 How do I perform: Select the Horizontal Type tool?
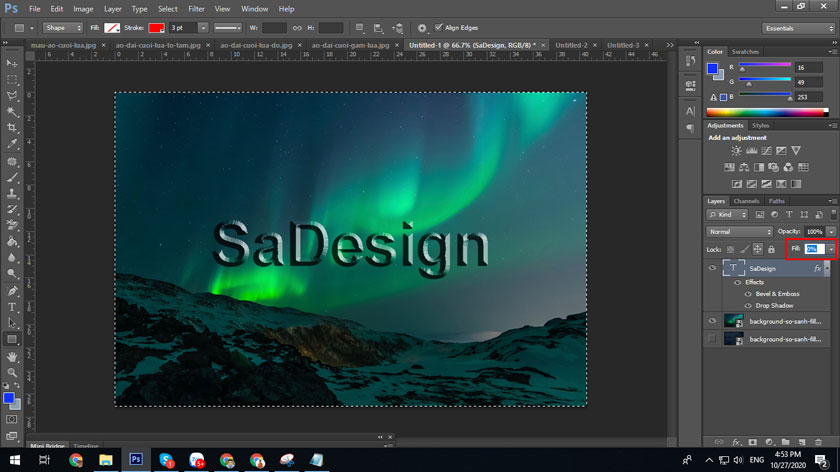coord(12,307)
